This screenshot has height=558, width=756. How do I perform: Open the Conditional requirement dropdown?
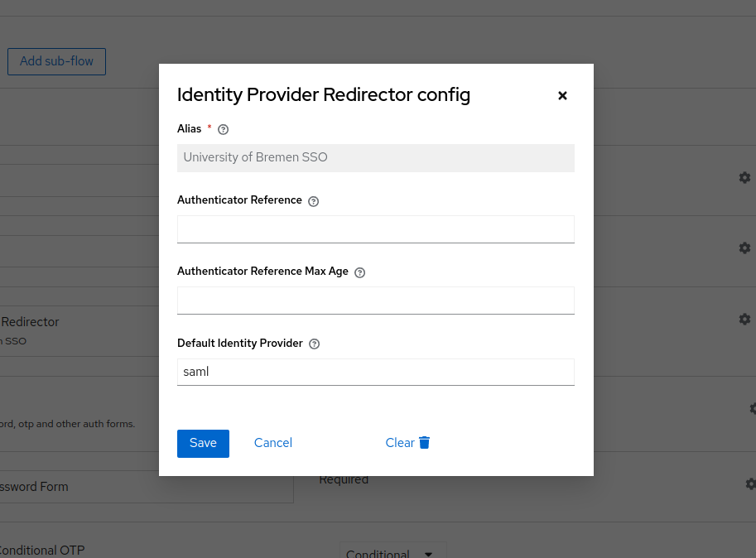point(393,551)
